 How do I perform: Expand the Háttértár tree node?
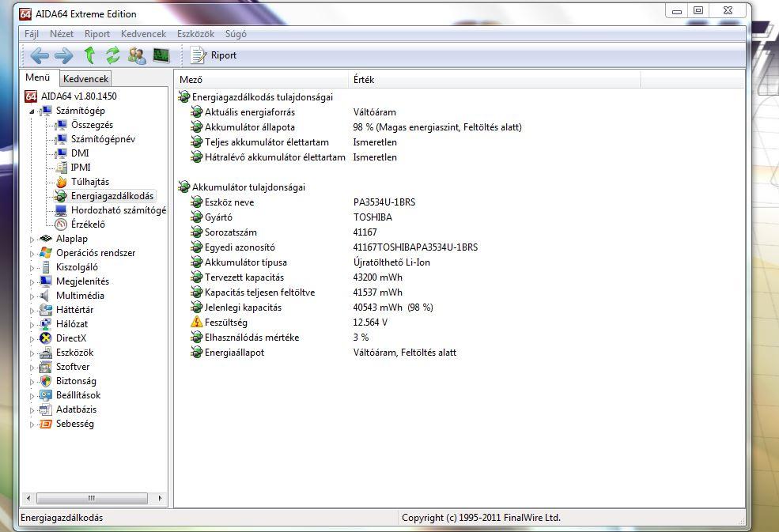coord(32,311)
